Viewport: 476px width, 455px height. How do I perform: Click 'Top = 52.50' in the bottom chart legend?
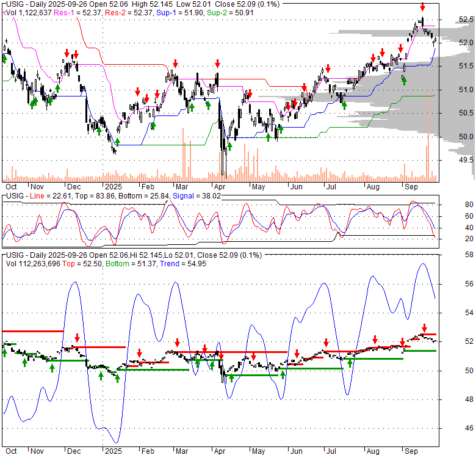pos(82,264)
